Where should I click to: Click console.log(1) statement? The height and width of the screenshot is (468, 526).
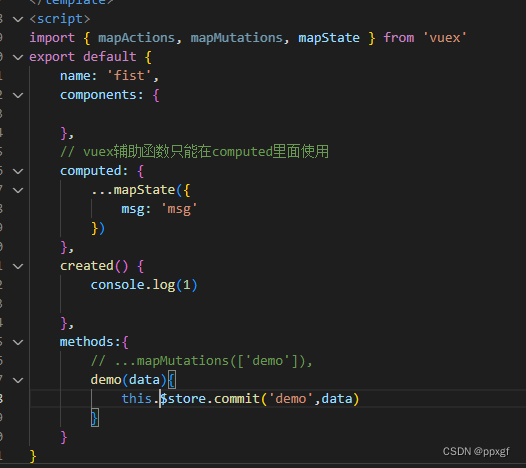[x=144, y=285]
